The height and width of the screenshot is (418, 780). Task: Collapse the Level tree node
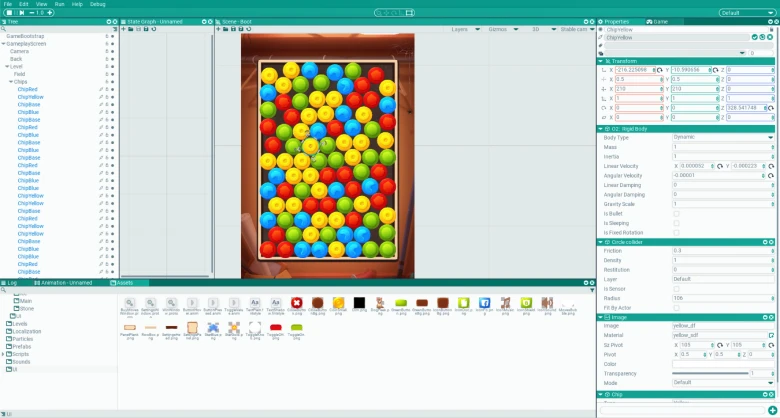tap(7, 67)
